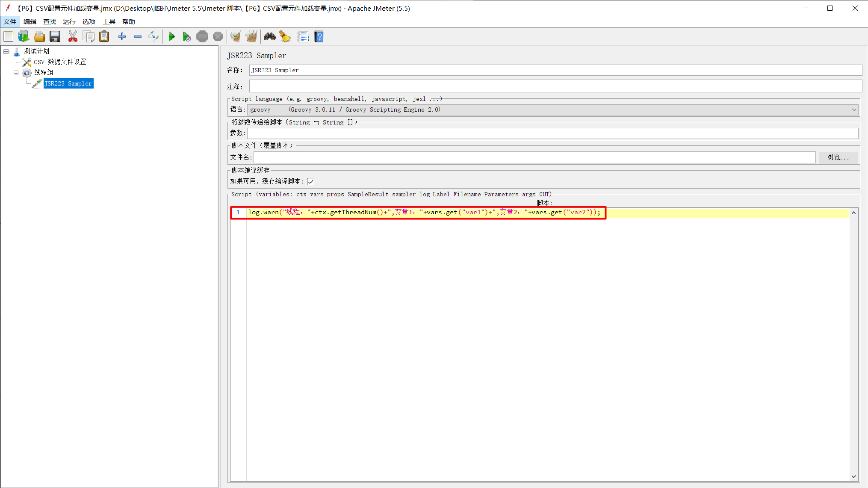Open the 运行 menu
The height and width of the screenshot is (488, 868).
click(x=68, y=21)
